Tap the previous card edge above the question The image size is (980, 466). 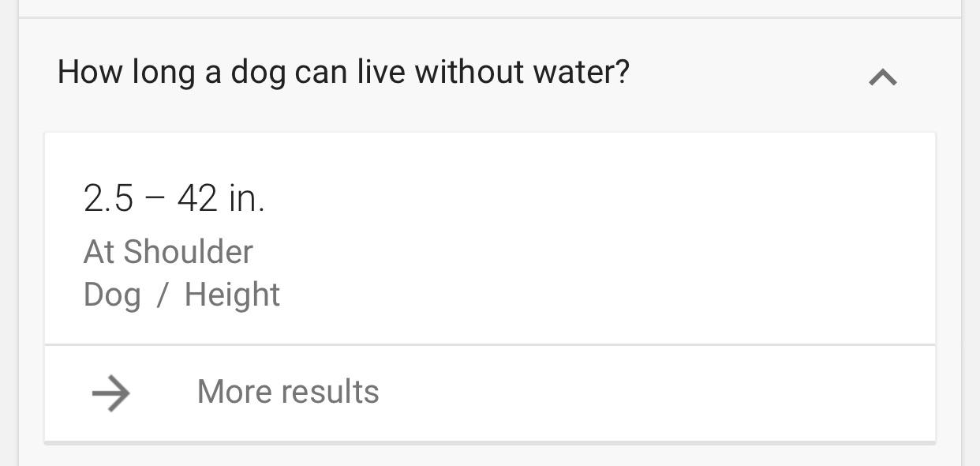coord(489,8)
